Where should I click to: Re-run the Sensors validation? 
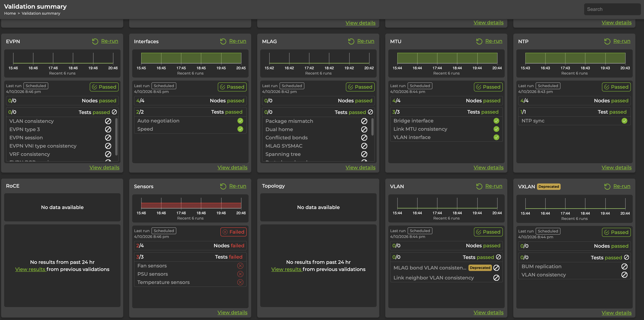238,186
